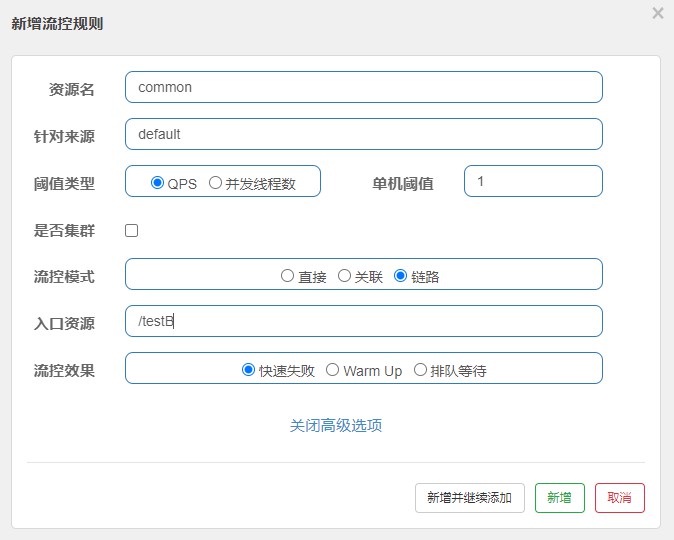Click the red 取消 button
This screenshot has width=674, height=540.
(620, 498)
